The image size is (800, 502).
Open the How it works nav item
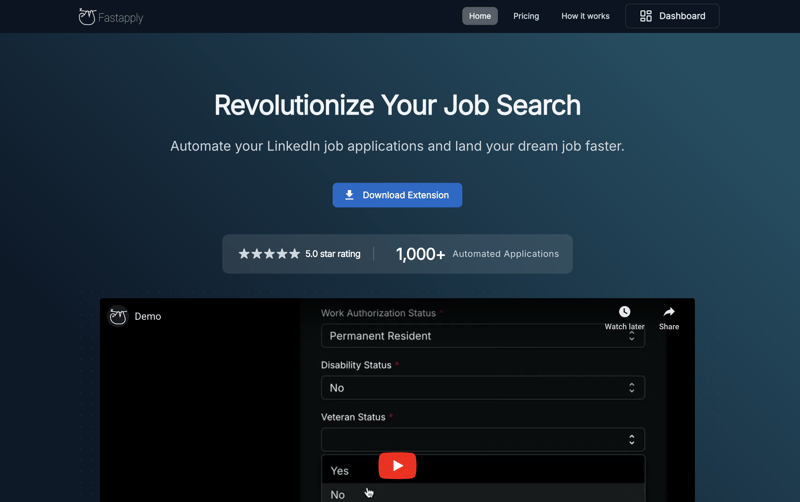point(585,16)
